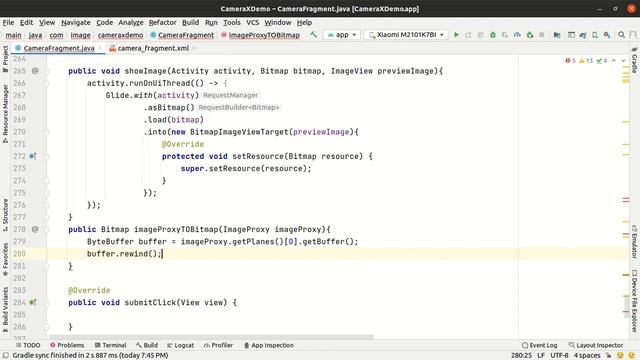
Task: Click the user account icon in toolbar
Action: point(633,35)
